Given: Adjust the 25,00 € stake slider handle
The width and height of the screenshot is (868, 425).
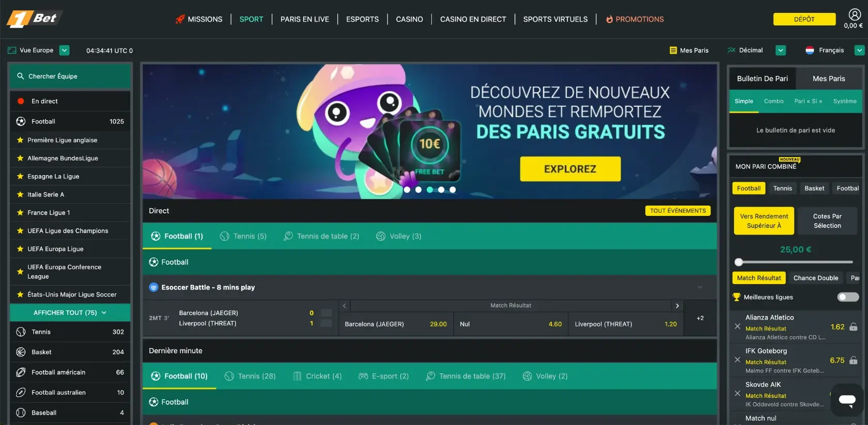Looking at the screenshot, I should [739, 262].
